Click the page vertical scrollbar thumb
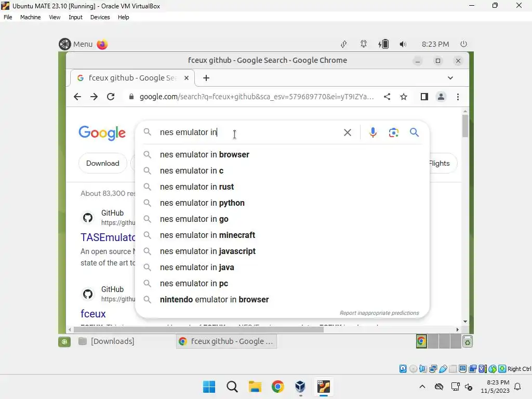The image size is (532, 399). pos(465,126)
